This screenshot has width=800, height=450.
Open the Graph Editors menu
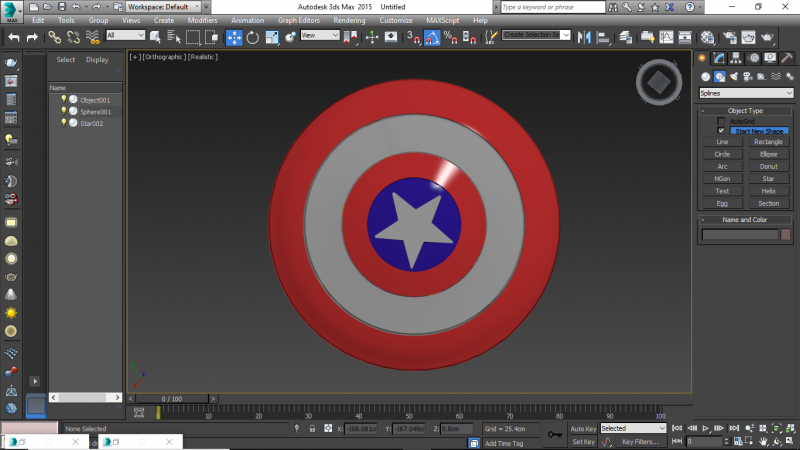299,20
